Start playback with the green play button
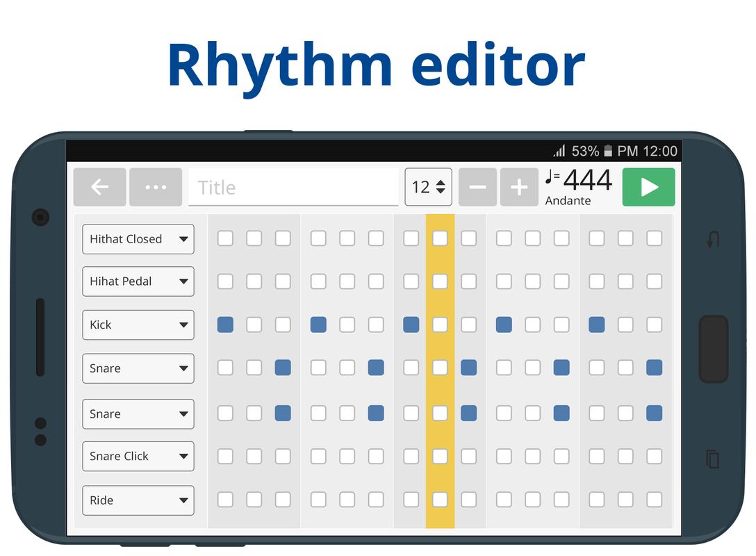 tap(648, 187)
